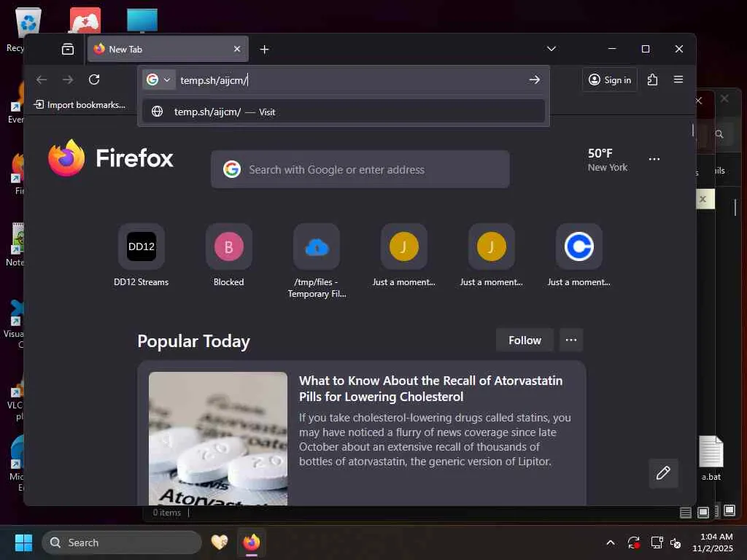747x560 pixels.
Task: Open weather widget options menu
Action: [x=654, y=159]
